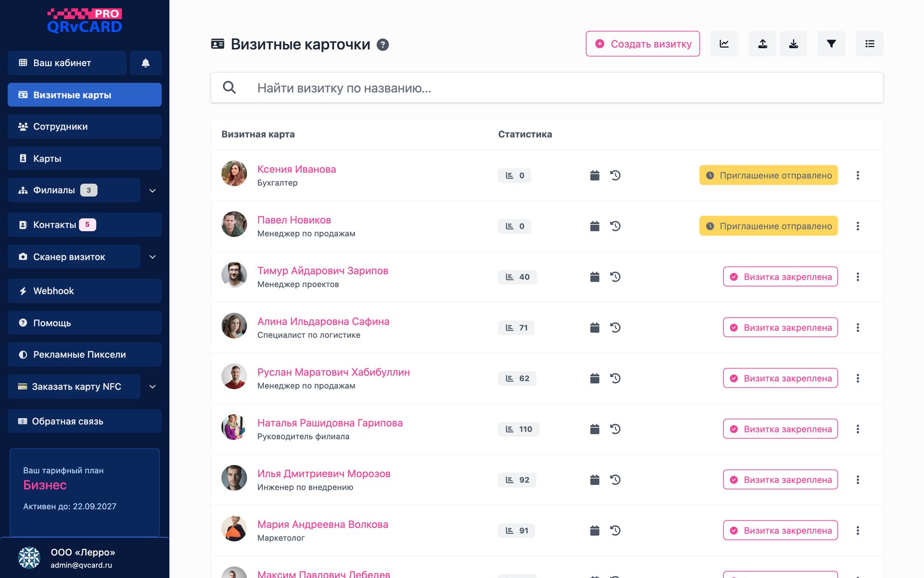Go to Карты sidebar item
The height and width of the screenshot is (578, 924).
coord(85,158)
